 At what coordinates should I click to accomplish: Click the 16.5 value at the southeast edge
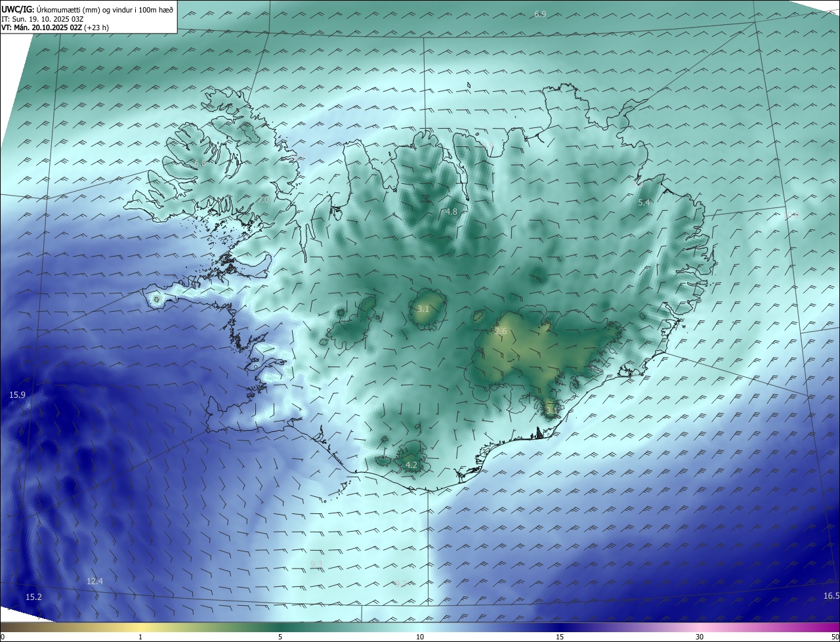(x=831, y=595)
